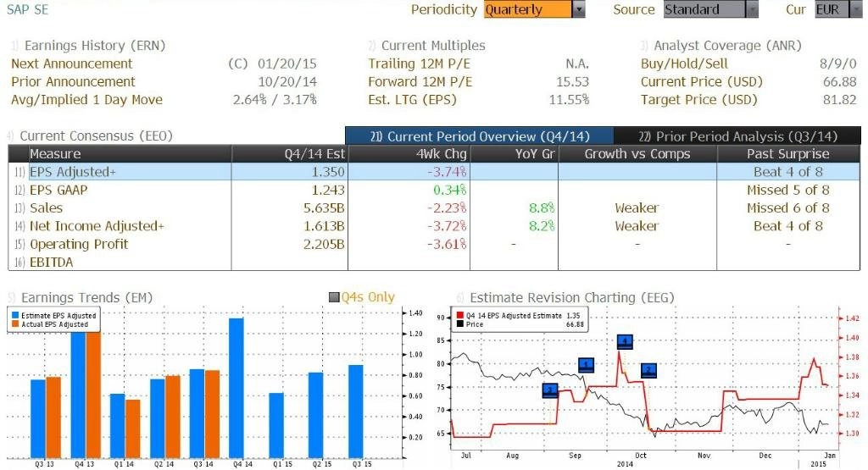The width and height of the screenshot is (868, 470).
Task: Switch to Prior Period Analysis (Q3/14) tab
Action: (x=737, y=136)
